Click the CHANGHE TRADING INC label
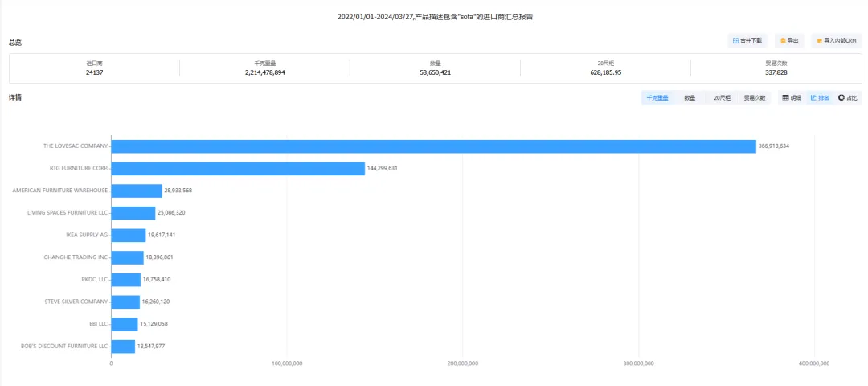 pos(76,257)
